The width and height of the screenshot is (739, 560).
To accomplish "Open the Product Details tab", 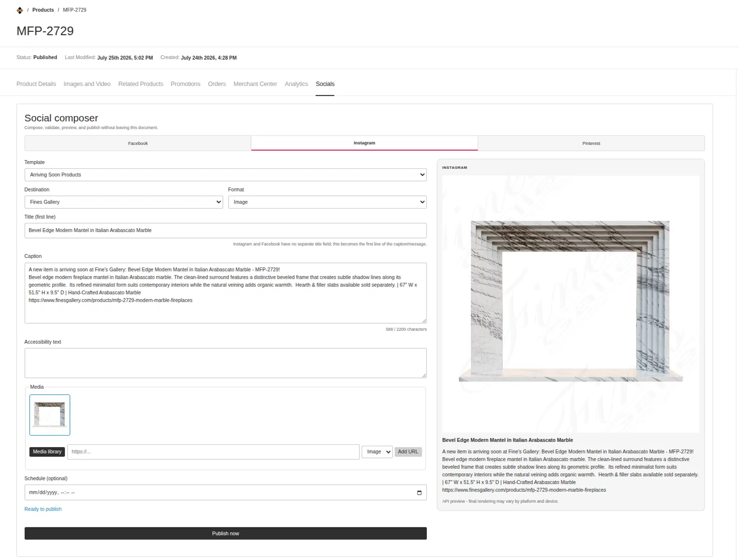I will coord(36,84).
